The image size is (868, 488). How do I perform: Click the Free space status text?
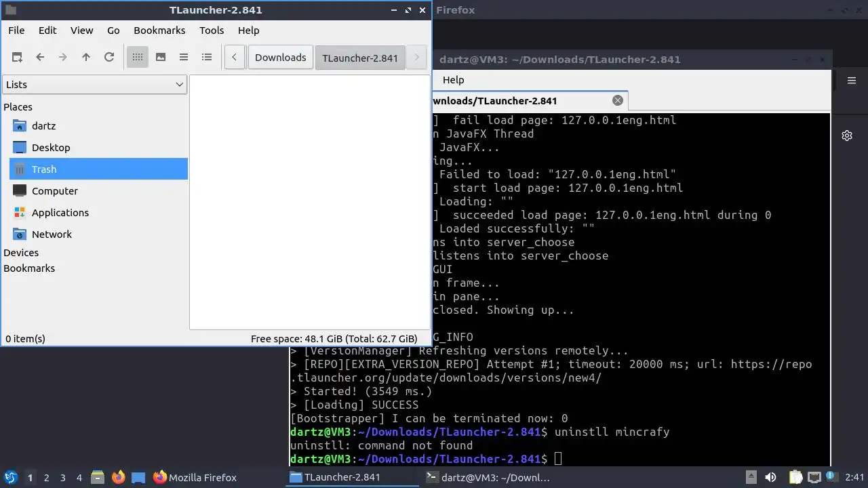click(x=334, y=339)
